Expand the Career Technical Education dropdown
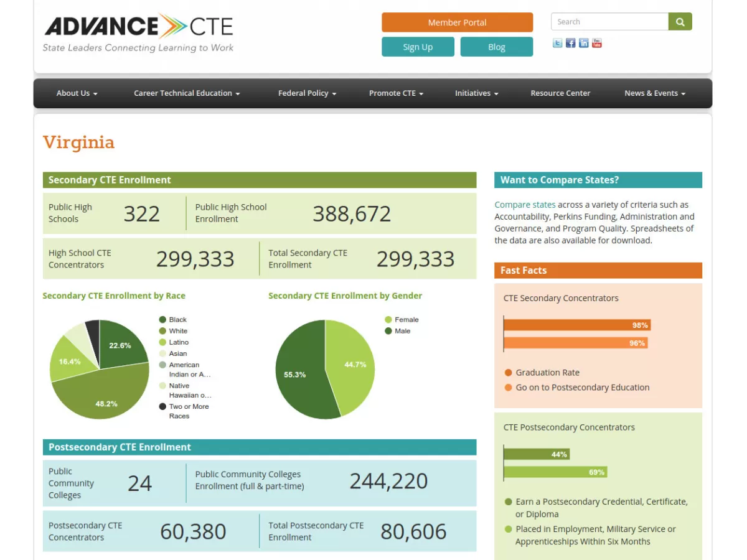The image size is (747, 560). coord(187,93)
